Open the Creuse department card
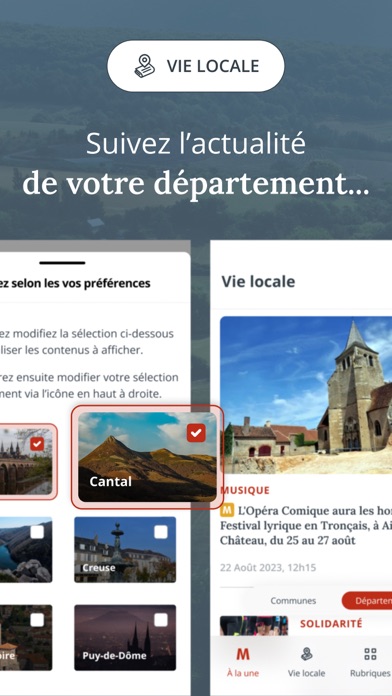 point(125,550)
